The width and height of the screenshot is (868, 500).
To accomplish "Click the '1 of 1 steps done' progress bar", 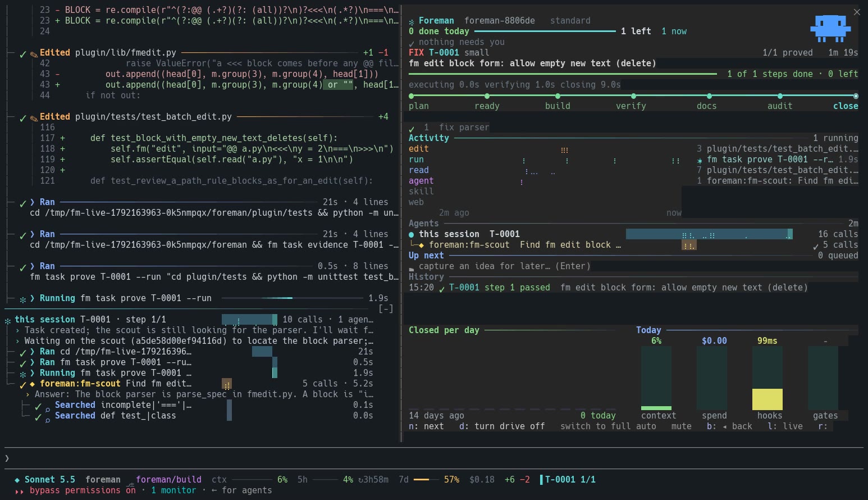I will point(563,74).
